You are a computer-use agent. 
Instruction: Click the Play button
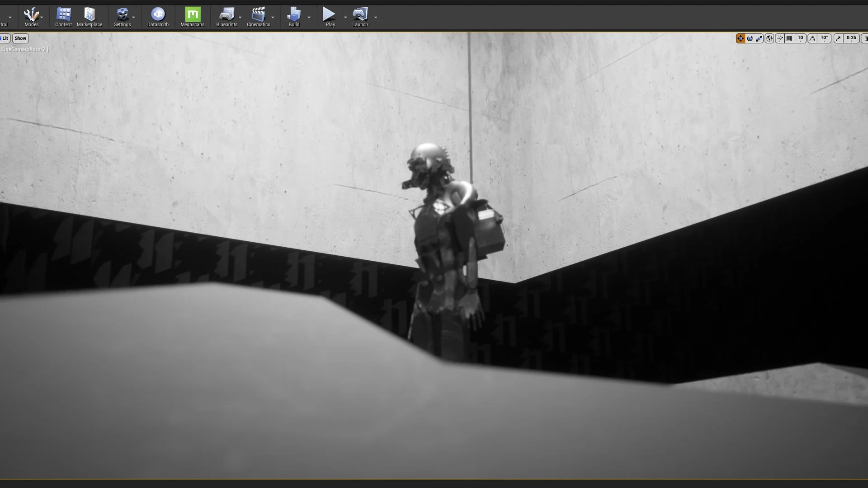[330, 17]
